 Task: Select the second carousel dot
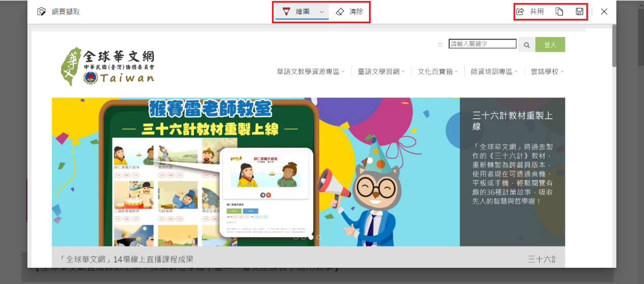303,237
